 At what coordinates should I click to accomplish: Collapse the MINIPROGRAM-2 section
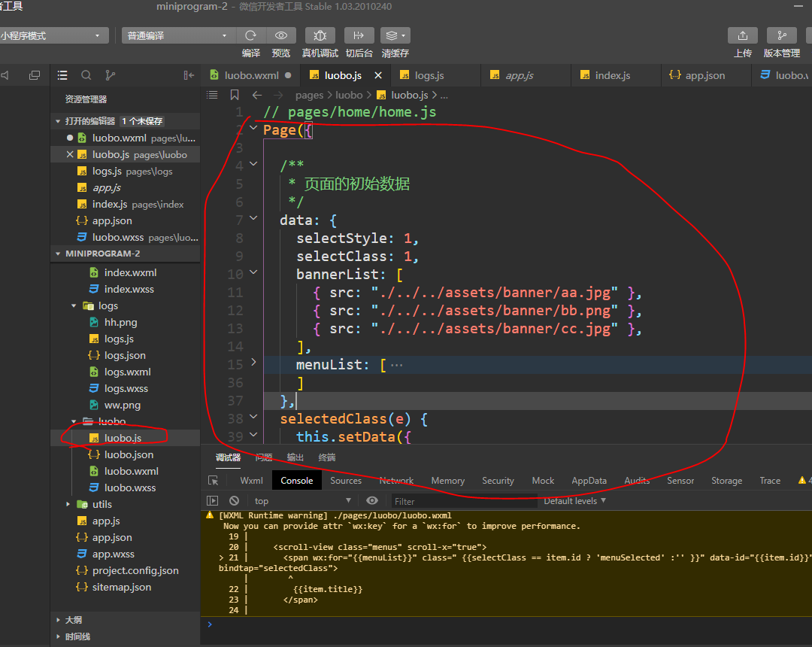point(58,254)
